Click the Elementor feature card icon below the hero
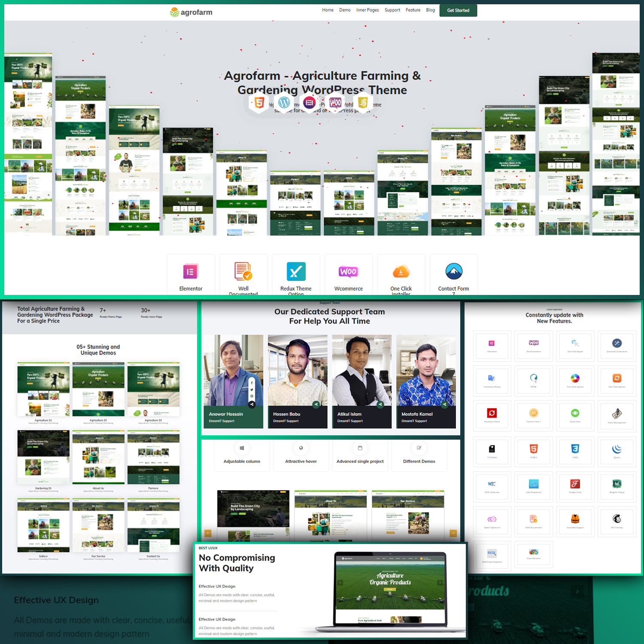The height and width of the screenshot is (644, 644). (191, 271)
